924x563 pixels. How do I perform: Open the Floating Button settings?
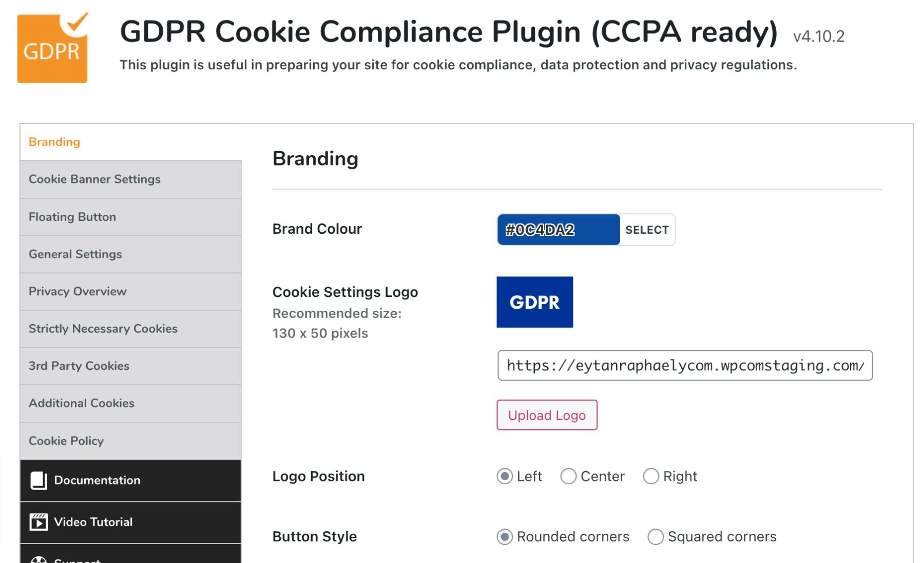click(72, 217)
